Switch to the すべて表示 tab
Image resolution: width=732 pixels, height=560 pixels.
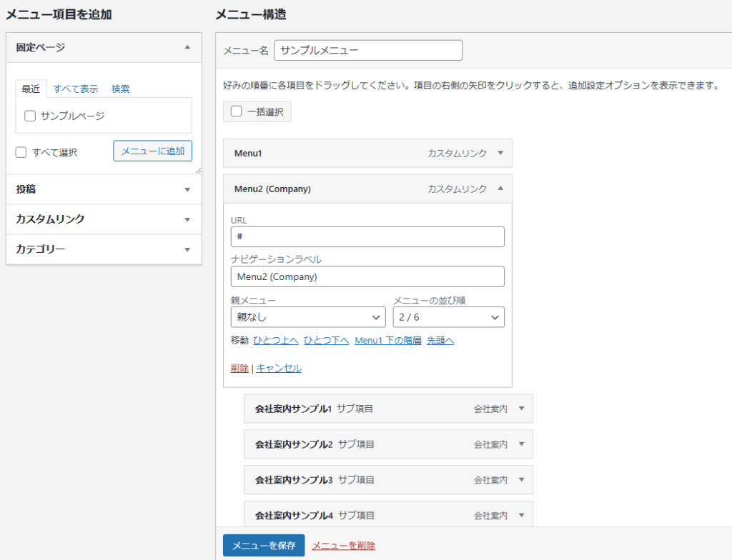tap(76, 89)
